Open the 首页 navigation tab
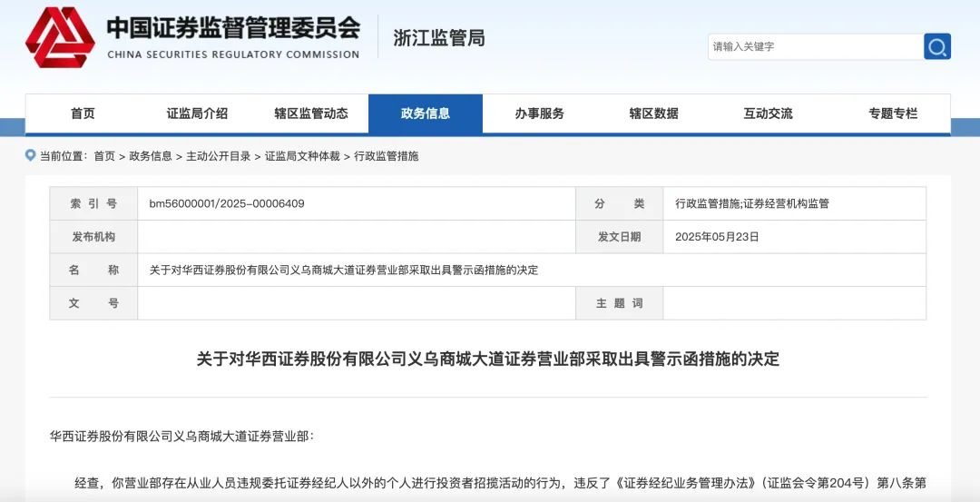Screen dimensions: 980x502 tap(83, 113)
